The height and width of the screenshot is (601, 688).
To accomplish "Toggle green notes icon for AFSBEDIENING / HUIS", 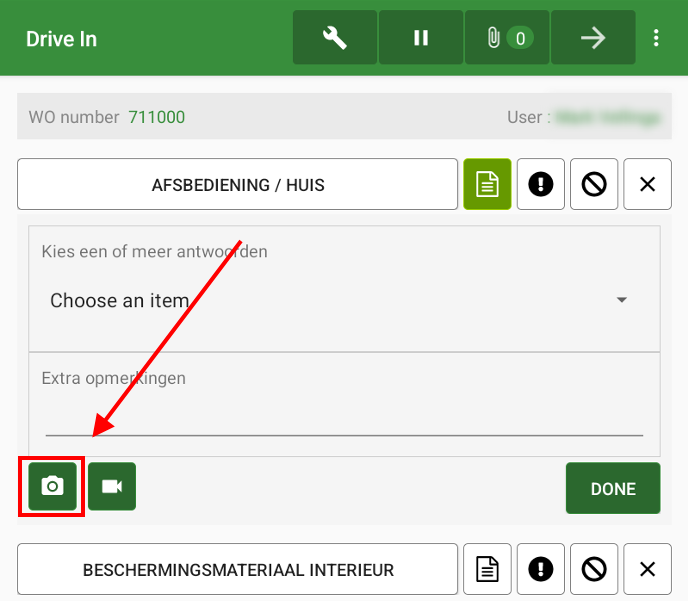I will pyautogui.click(x=487, y=185).
